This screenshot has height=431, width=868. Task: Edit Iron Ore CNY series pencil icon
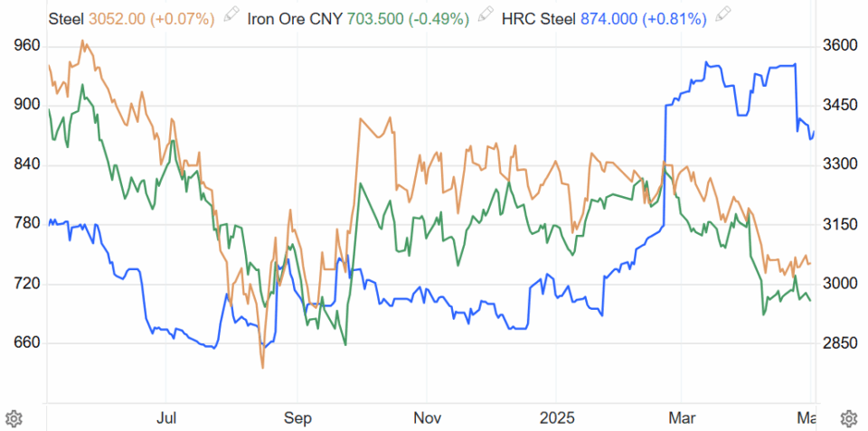(486, 14)
